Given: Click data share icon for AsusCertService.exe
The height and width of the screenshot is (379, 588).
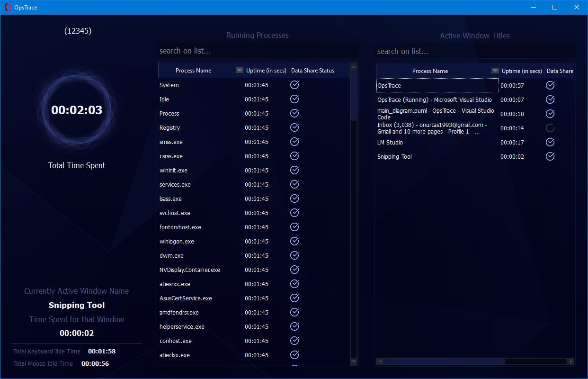Looking at the screenshot, I should point(294,298).
